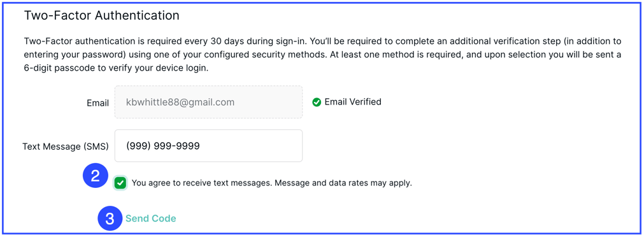Click the 'You agree to receive text messages' label

[201, 183]
